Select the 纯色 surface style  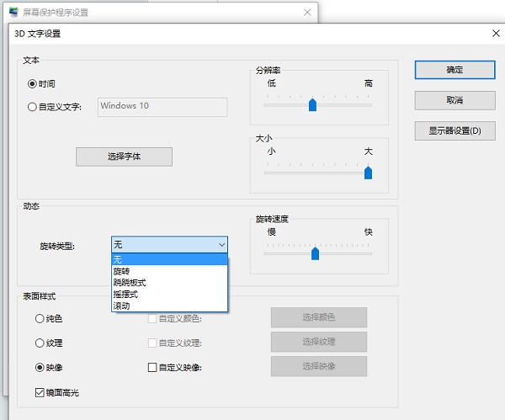click(x=40, y=318)
